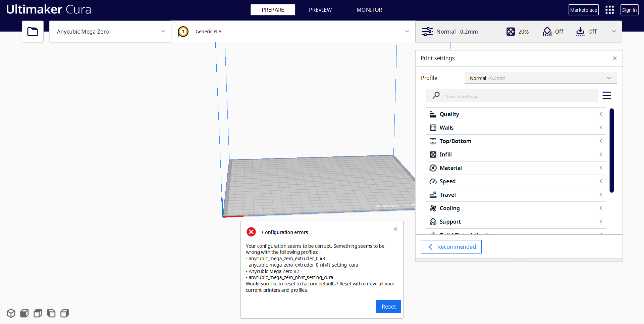Image resolution: width=644 pixels, height=324 pixels.
Task: Open the Anycubic Mega Zero printer dropdown
Action: (x=110, y=32)
